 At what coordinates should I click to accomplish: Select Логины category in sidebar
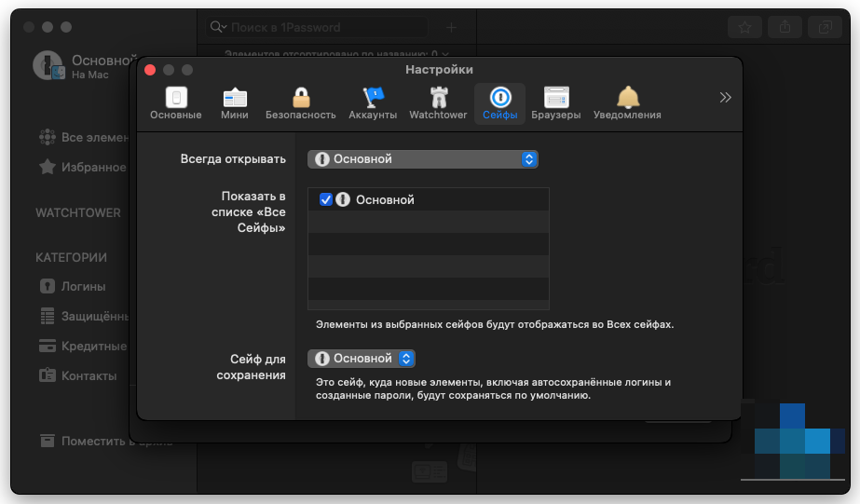[x=83, y=287]
